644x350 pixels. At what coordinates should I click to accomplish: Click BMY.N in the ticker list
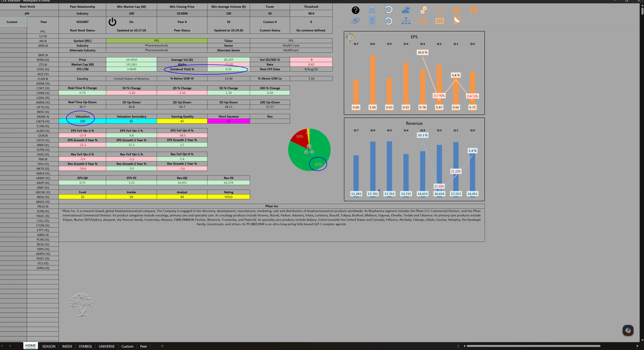tap(42, 55)
